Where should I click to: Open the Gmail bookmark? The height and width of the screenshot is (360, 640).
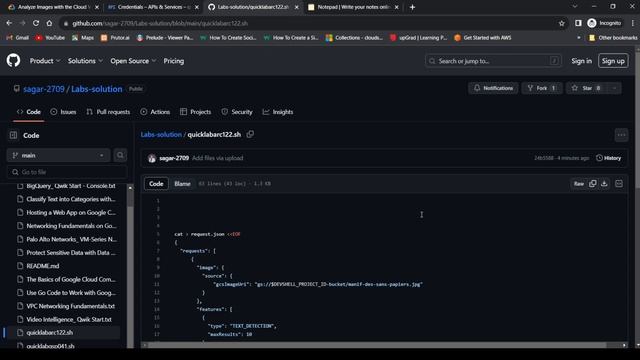[18, 38]
